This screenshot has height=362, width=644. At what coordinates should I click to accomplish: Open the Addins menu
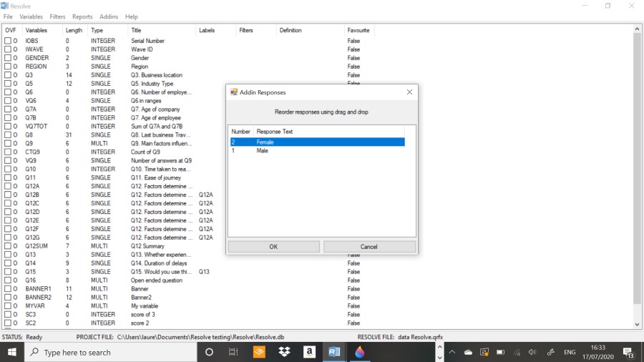[x=109, y=17]
